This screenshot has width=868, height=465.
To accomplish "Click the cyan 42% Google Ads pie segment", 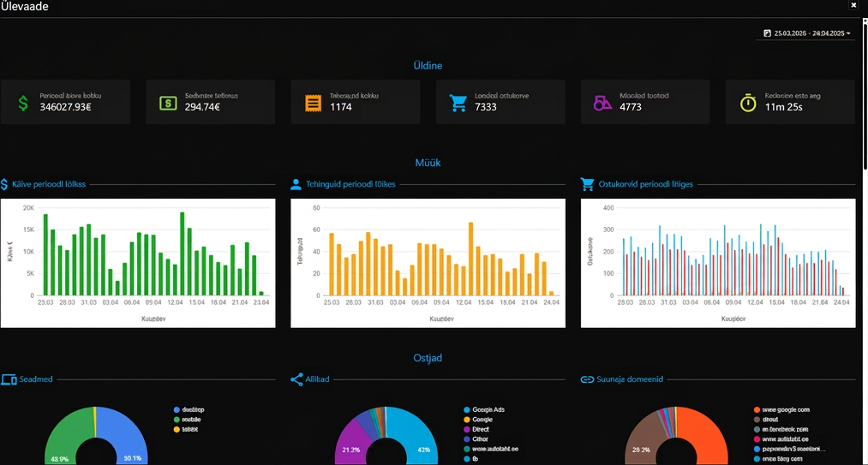I will pyautogui.click(x=416, y=438).
